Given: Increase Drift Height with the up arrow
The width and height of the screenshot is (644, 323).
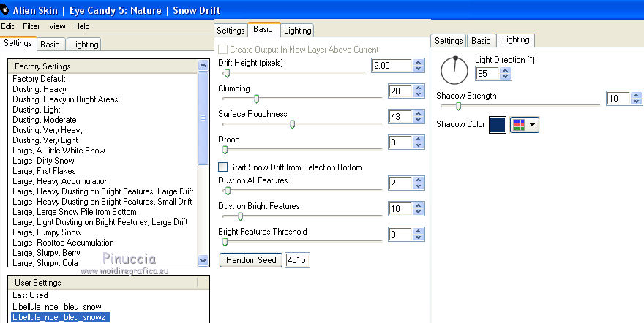Looking at the screenshot, I should coord(418,62).
